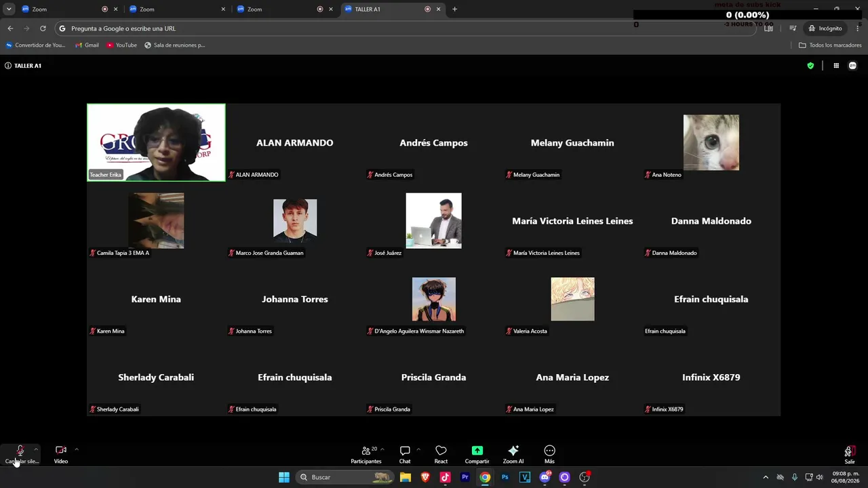Open Discord from the taskbar
Image resolution: width=868 pixels, height=488 pixels.
(545, 477)
